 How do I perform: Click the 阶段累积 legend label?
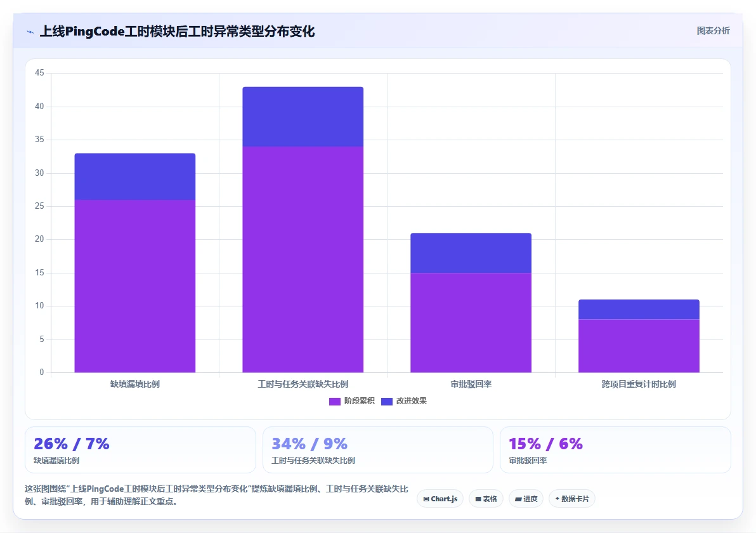pos(359,401)
